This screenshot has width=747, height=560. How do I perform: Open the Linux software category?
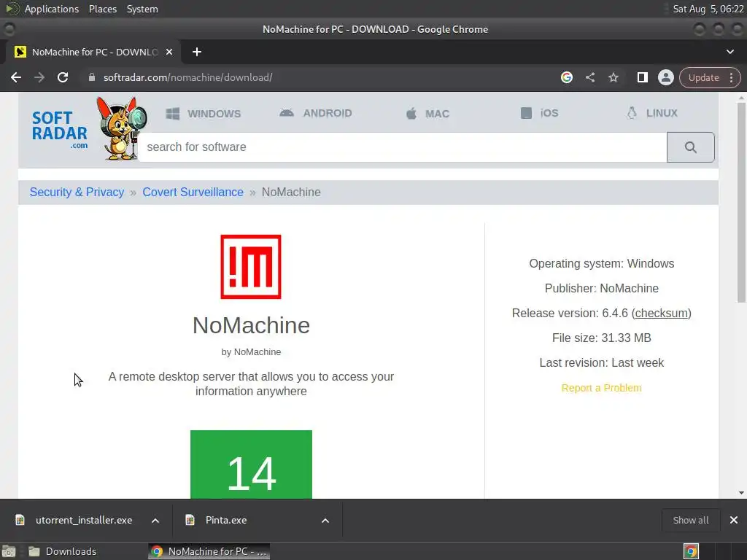[x=651, y=113]
